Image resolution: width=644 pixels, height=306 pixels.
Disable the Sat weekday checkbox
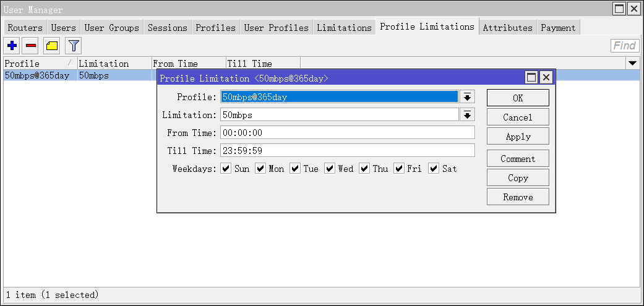pos(434,168)
